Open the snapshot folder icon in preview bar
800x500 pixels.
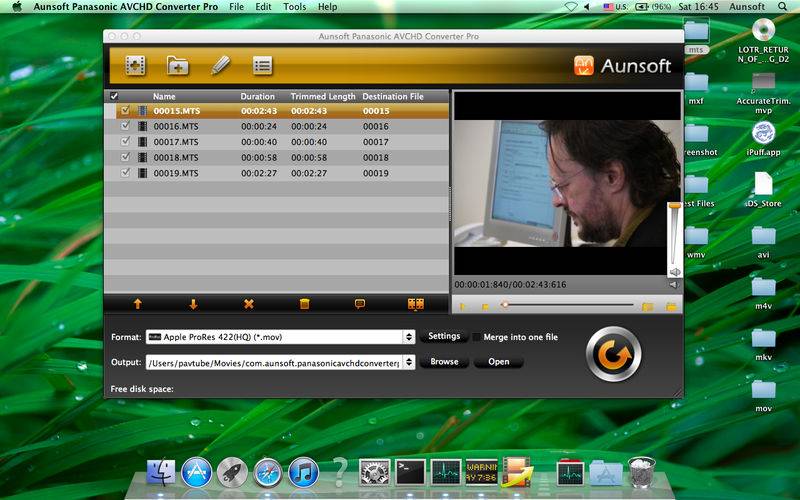(671, 307)
